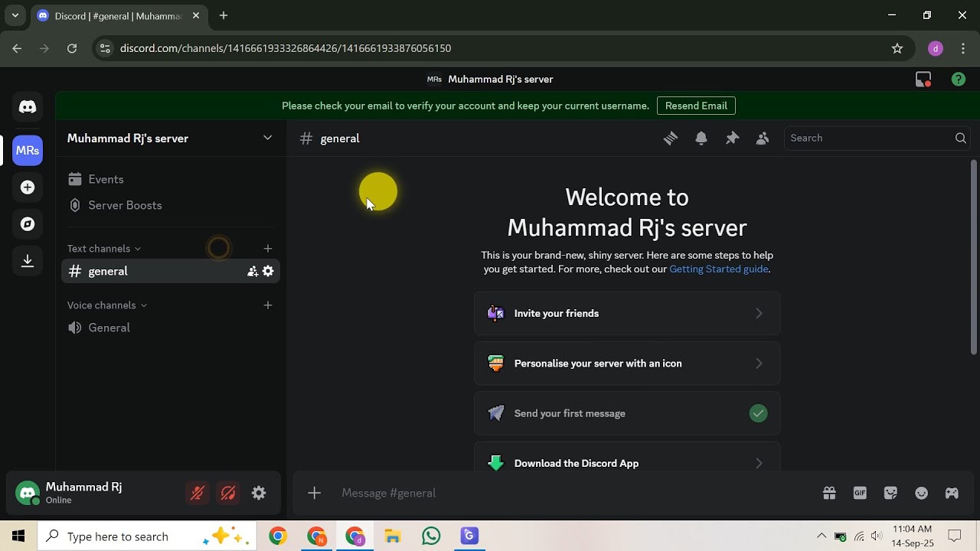Open Windows notification center

click(x=955, y=536)
